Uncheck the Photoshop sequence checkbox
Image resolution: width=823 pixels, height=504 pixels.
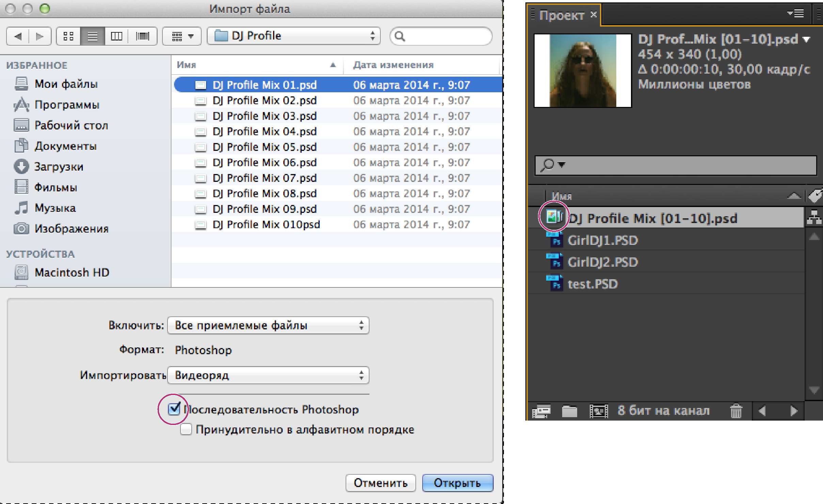click(x=174, y=409)
